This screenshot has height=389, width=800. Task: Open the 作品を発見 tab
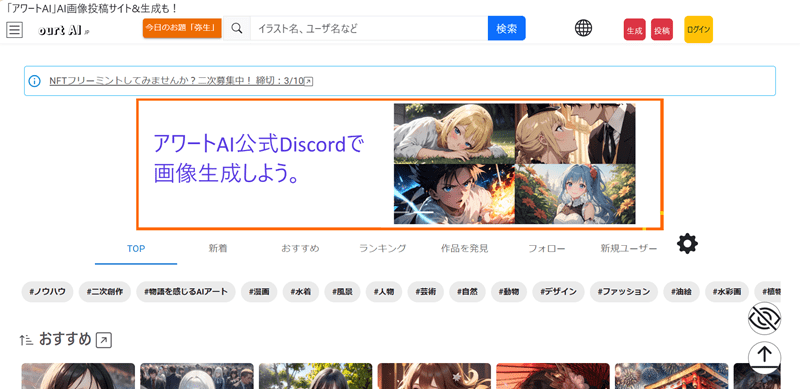click(x=465, y=249)
